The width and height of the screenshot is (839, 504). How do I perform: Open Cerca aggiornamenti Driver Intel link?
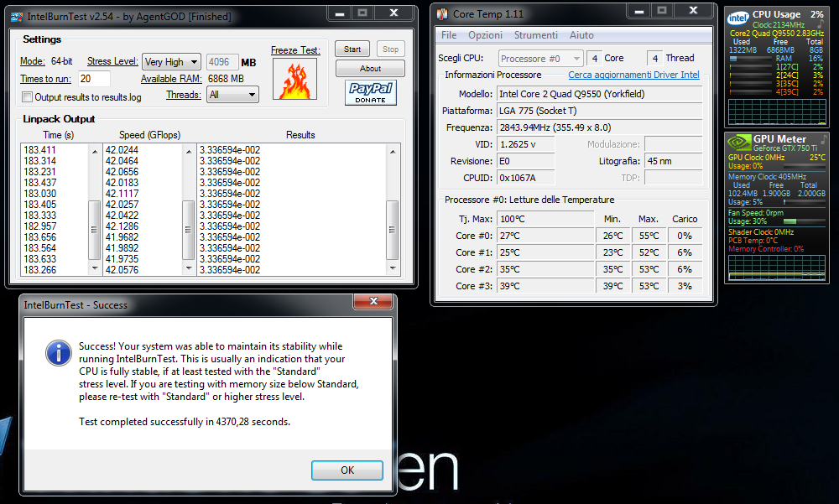pyautogui.click(x=633, y=75)
